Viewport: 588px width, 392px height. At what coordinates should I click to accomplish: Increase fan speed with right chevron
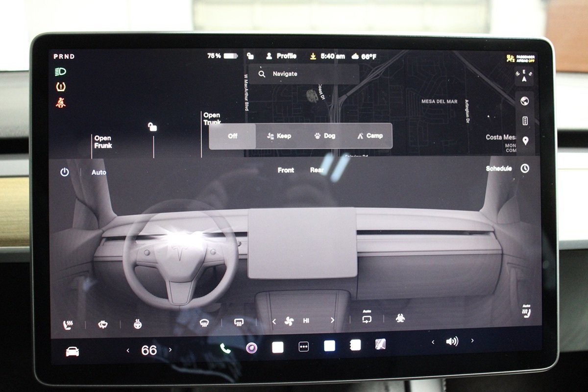[x=332, y=320]
